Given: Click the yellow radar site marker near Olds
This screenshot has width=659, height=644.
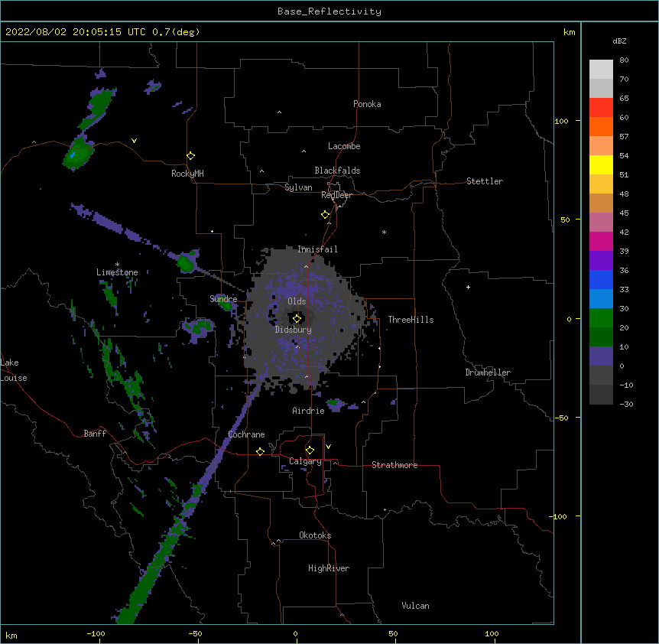Looking at the screenshot, I should pyautogui.click(x=297, y=318).
